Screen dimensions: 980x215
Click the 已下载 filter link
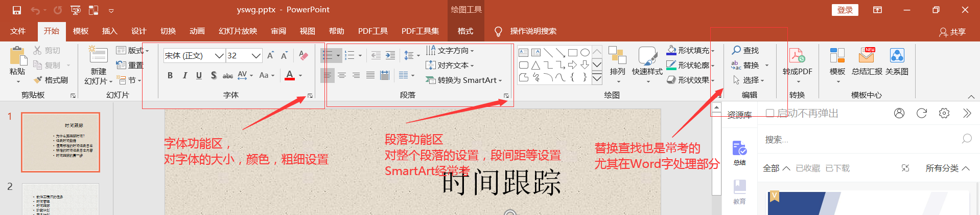point(837,168)
